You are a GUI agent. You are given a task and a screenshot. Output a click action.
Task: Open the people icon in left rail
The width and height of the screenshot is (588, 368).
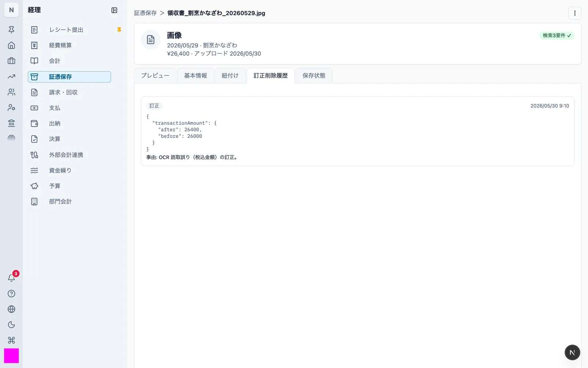coord(11,92)
